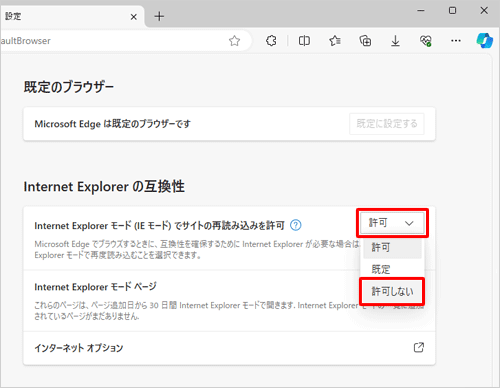Maximize the browser window
This screenshot has width=500, height=388.
coord(452,11)
